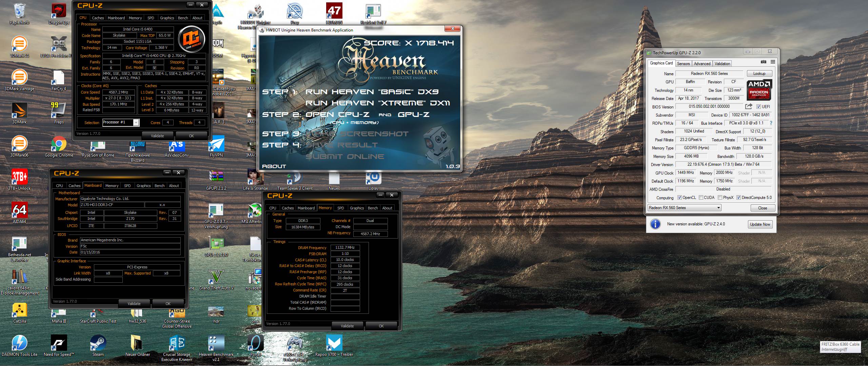Click FRITZ!Box 6360 Cable Internetzugriff gadget
Image resolution: width=868 pixels, height=366 pixels.
point(840,347)
